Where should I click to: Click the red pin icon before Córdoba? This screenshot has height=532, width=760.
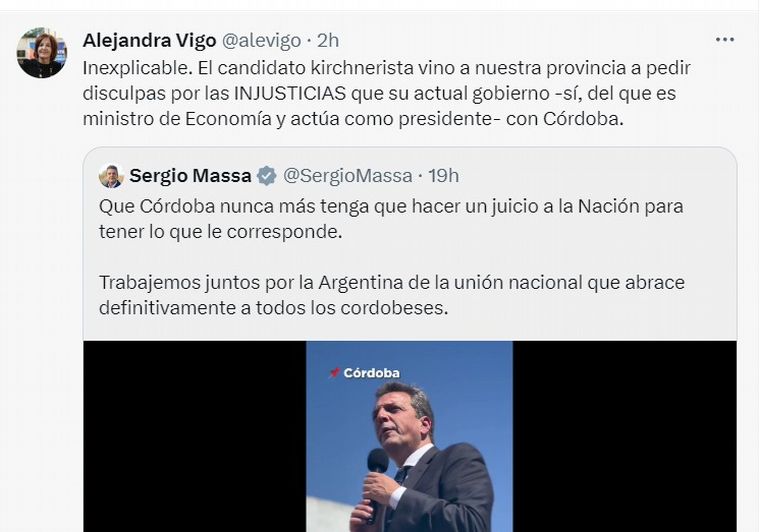(334, 373)
